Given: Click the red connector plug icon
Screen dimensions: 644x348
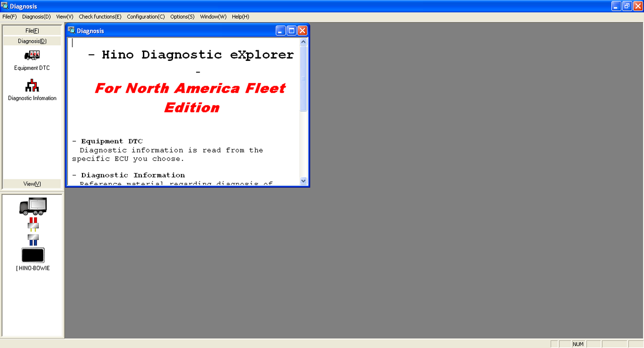Looking at the screenshot, I should [33, 224].
